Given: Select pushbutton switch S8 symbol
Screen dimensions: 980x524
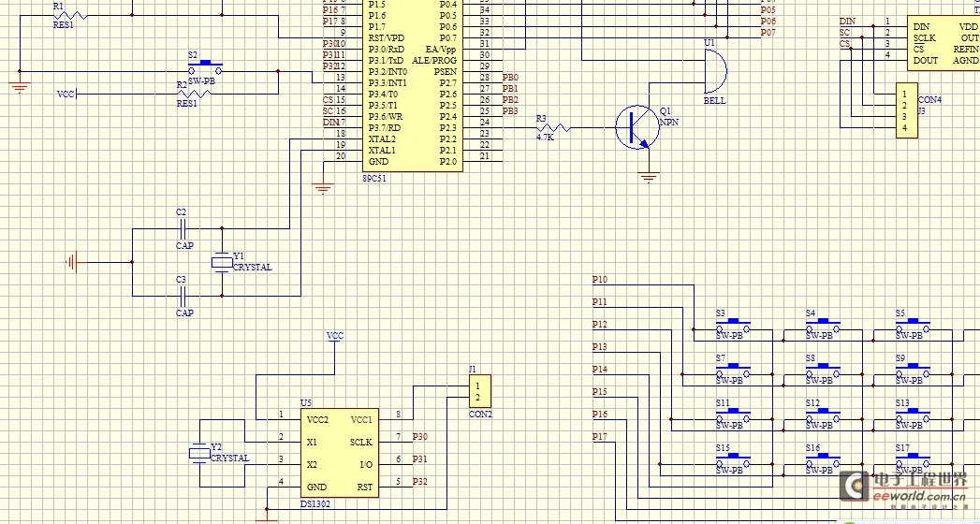Looking at the screenshot, I should pos(823,370).
